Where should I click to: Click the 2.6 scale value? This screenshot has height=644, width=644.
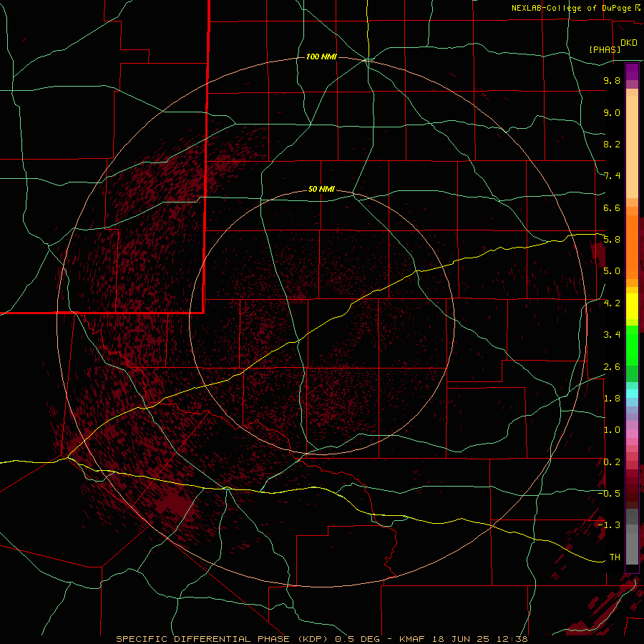point(612,367)
